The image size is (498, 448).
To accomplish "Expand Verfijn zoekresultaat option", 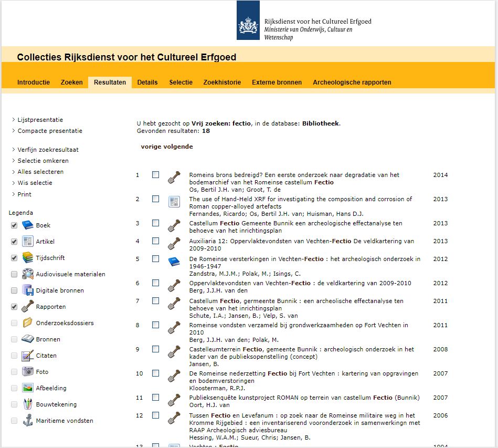I will pos(48,150).
